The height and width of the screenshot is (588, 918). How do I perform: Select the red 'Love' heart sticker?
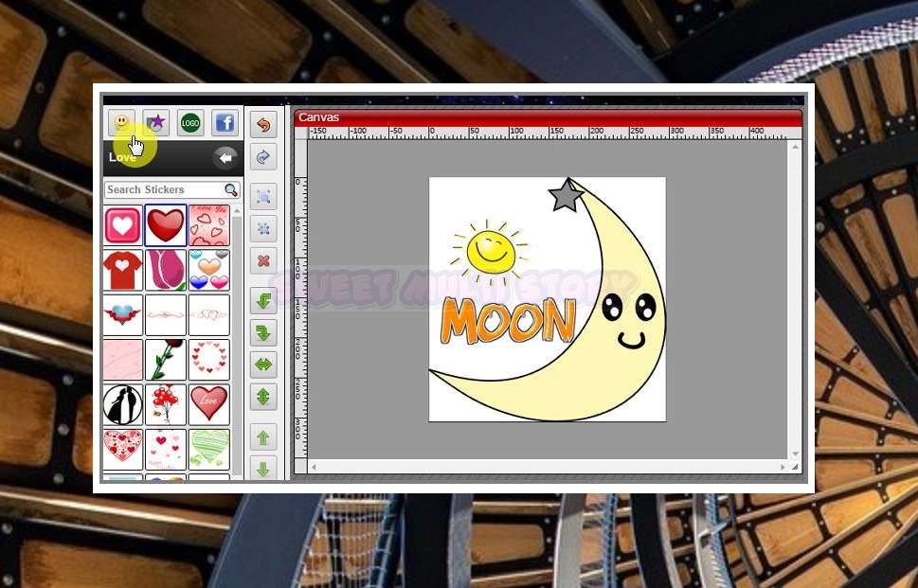tap(209, 405)
